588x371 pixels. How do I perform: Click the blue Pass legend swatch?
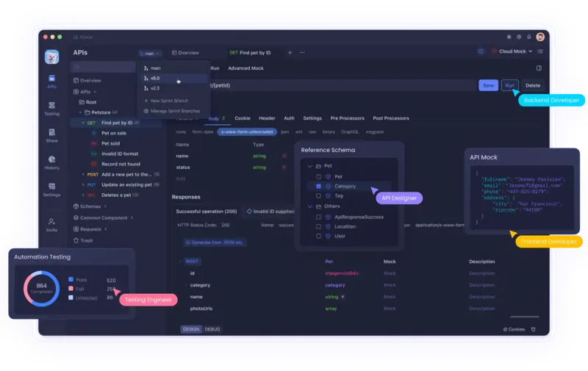click(71, 279)
